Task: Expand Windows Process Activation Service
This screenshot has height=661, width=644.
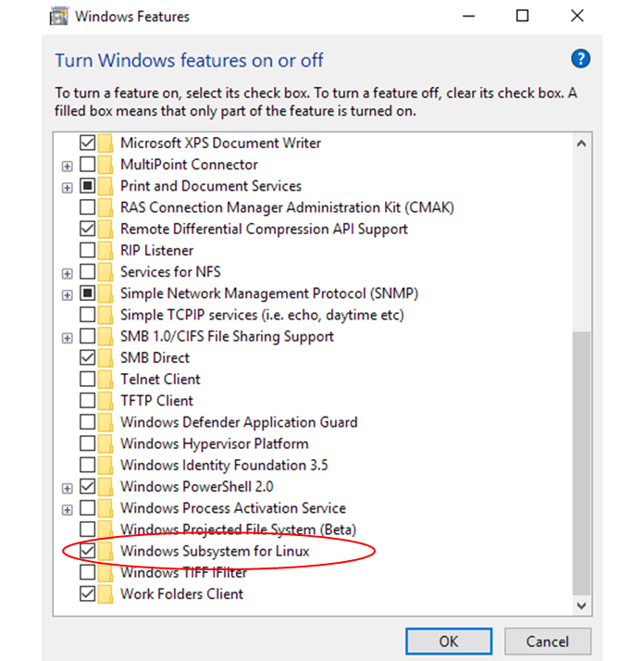Action: (67, 510)
